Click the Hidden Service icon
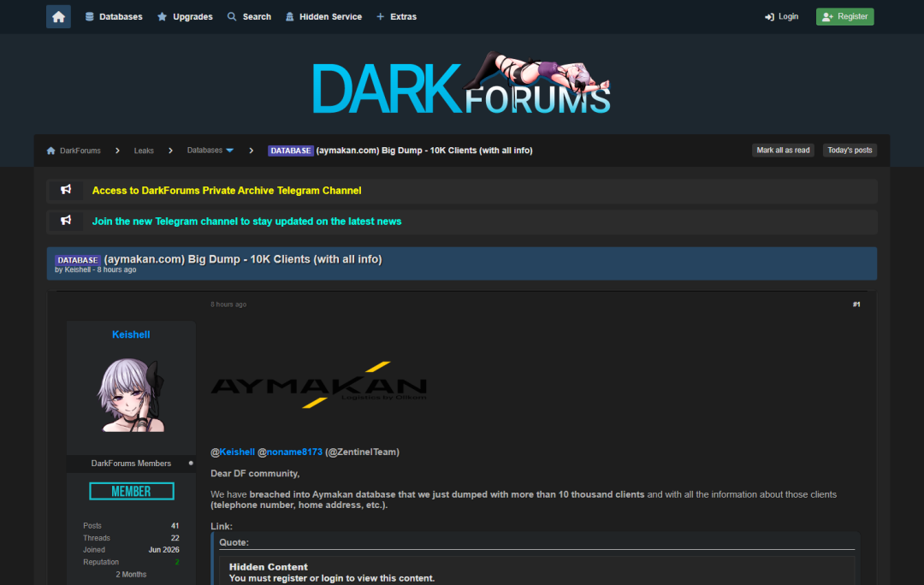 tap(289, 16)
